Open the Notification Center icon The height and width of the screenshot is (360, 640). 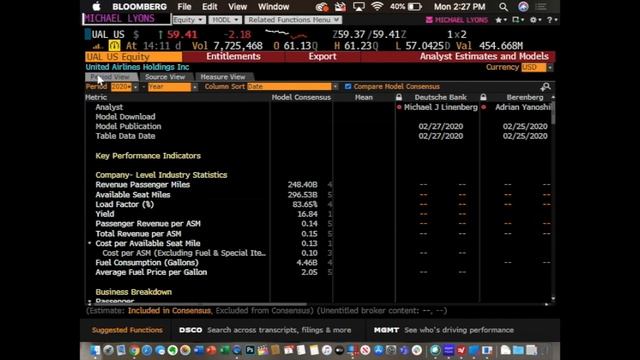click(x=541, y=7)
